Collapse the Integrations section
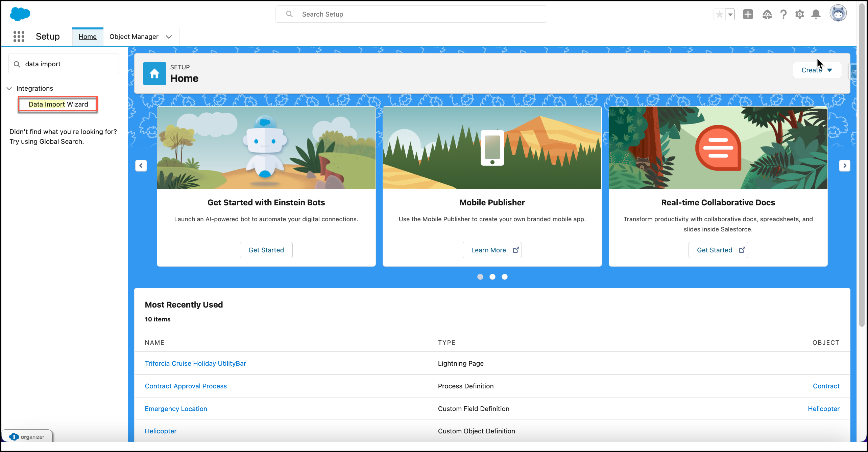This screenshot has height=452, width=868. tap(9, 88)
